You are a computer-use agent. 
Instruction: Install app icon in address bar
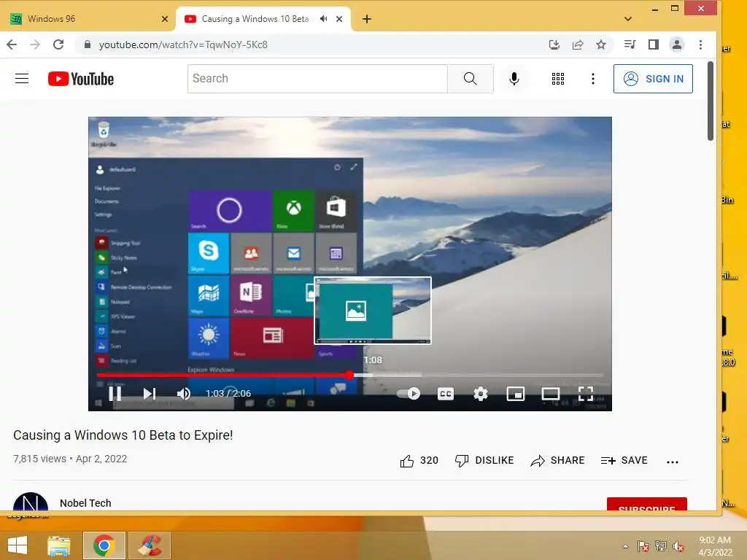554,44
